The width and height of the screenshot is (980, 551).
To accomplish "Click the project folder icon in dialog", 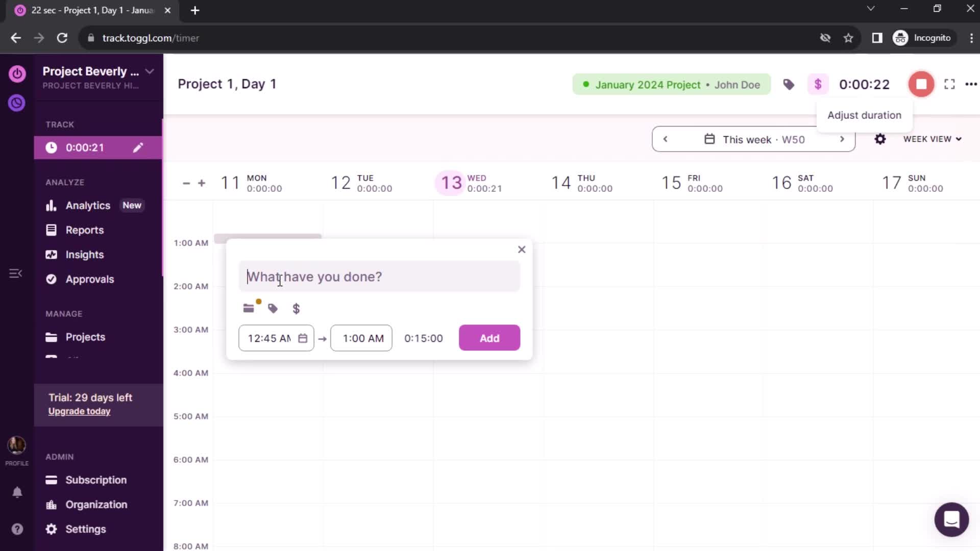I will coord(250,309).
